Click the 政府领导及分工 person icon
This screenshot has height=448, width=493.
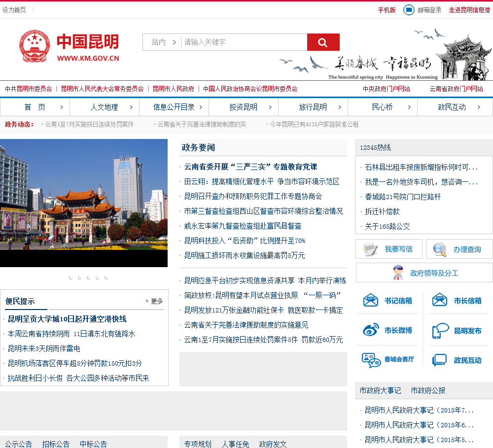click(x=398, y=273)
